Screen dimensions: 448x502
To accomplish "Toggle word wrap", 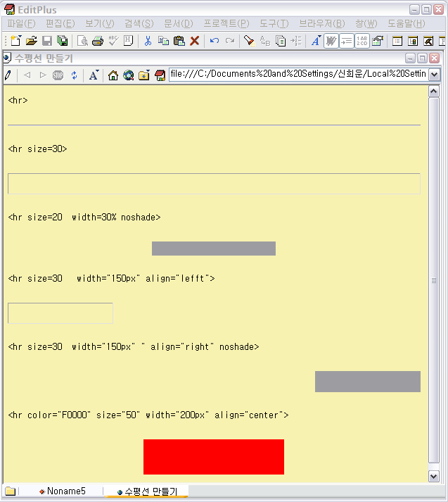I will [x=331, y=41].
